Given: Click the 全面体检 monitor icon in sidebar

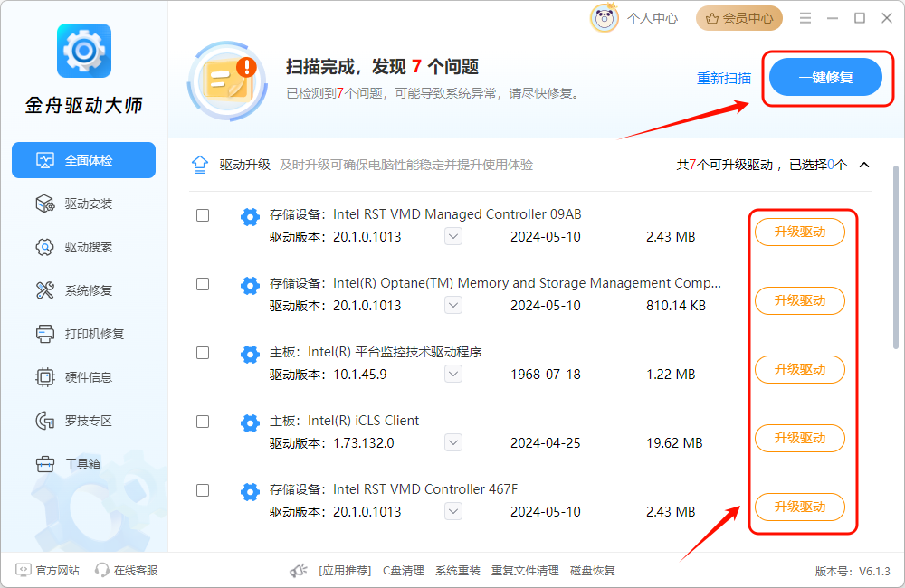Looking at the screenshot, I should coord(45,160).
